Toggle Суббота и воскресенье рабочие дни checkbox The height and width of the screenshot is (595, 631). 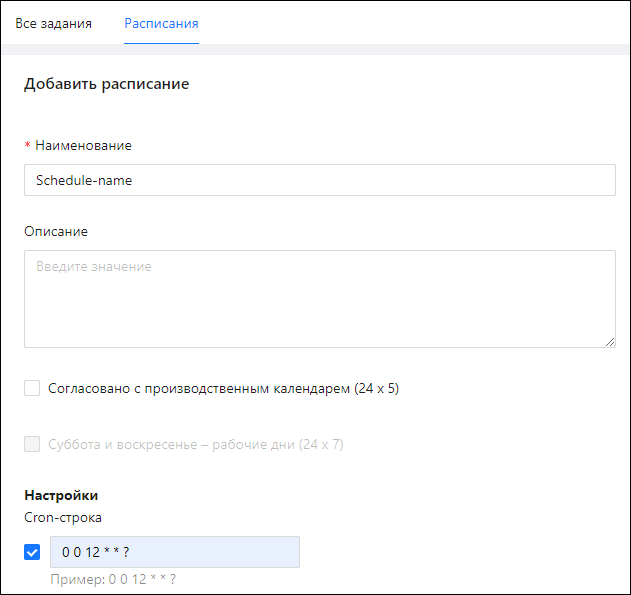(32, 444)
